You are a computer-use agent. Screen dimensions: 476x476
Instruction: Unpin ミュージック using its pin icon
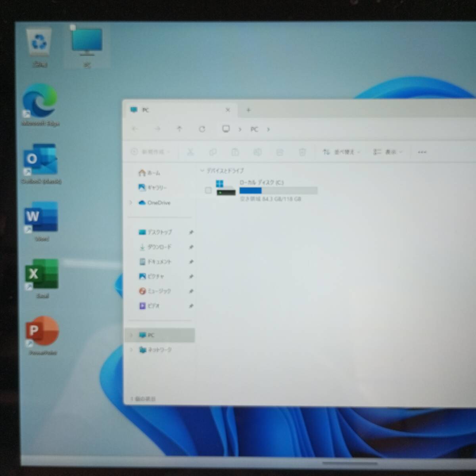click(x=191, y=291)
